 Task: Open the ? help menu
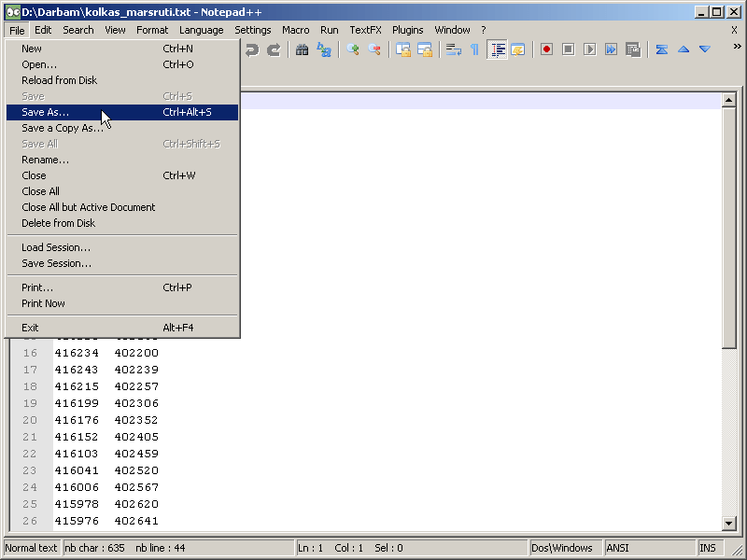click(x=484, y=30)
